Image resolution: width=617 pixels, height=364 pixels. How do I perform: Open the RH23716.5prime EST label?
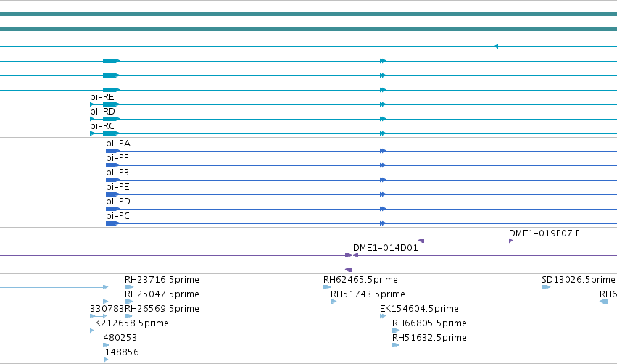pyautogui.click(x=162, y=280)
